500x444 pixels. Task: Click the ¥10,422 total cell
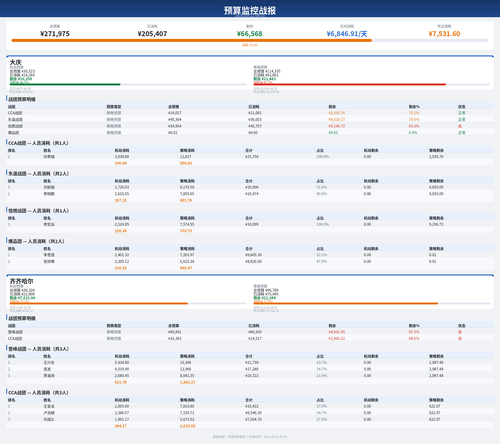click(x=252, y=406)
